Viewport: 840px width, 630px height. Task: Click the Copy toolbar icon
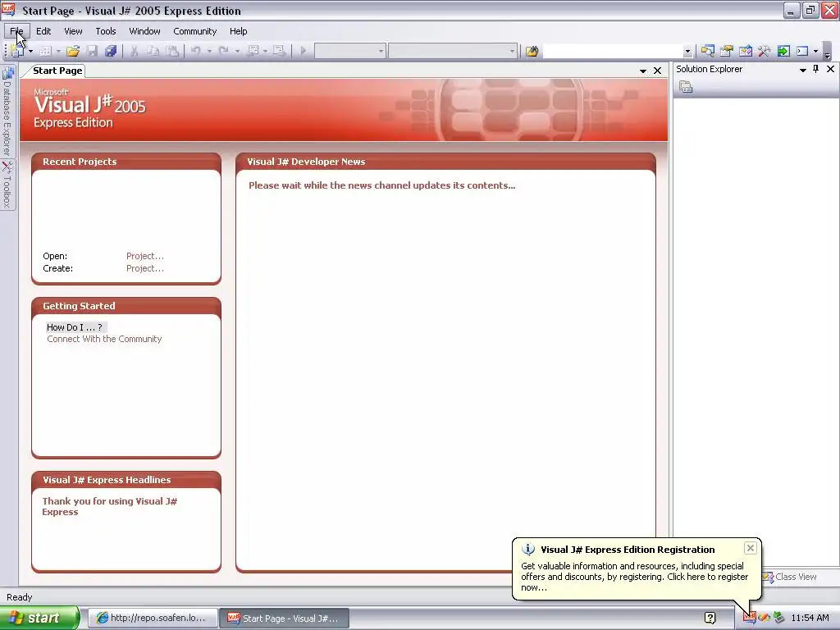153,51
